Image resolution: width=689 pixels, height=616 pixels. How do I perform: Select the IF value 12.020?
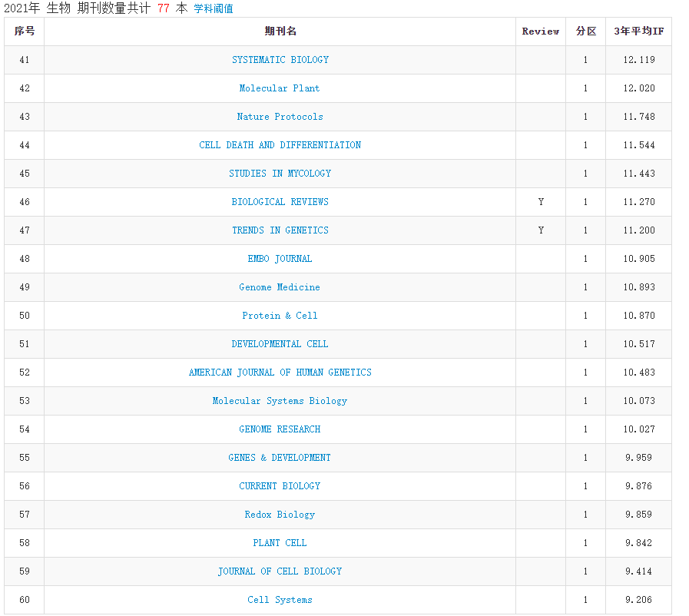click(x=639, y=88)
